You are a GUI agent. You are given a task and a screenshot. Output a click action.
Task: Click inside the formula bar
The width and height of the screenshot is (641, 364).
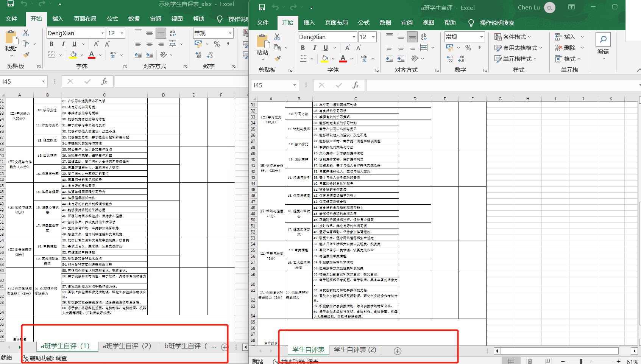(492, 85)
